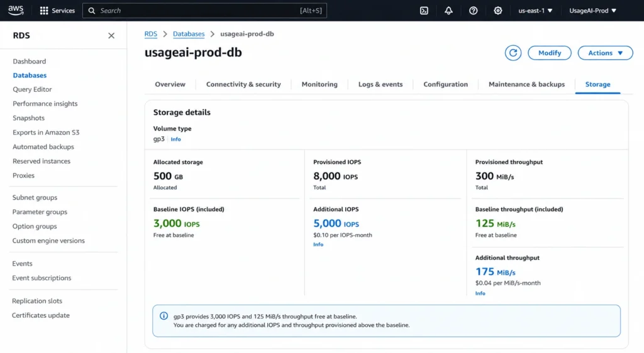The height and width of the screenshot is (353, 644).
Task: Open Proxies in the sidebar
Action: point(23,175)
